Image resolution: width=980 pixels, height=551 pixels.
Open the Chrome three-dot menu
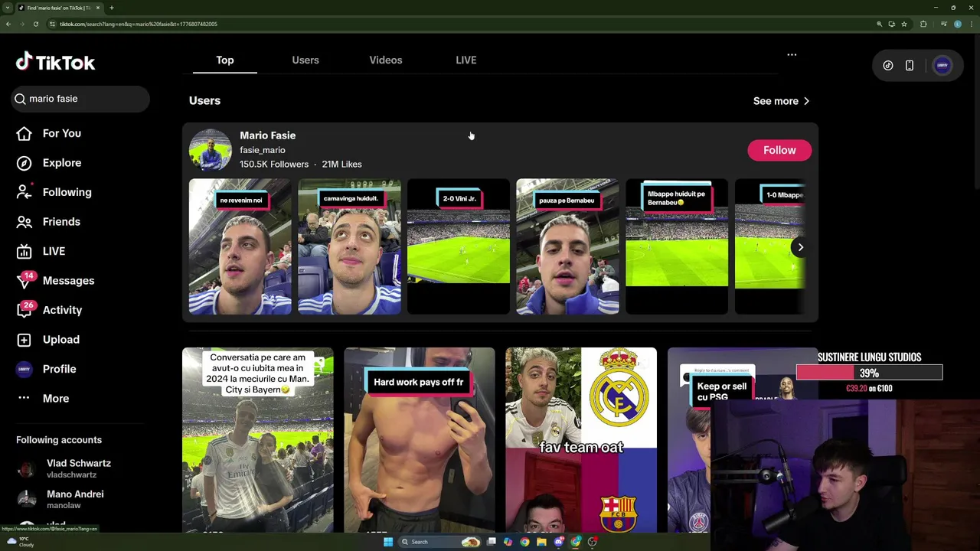pos(971,24)
